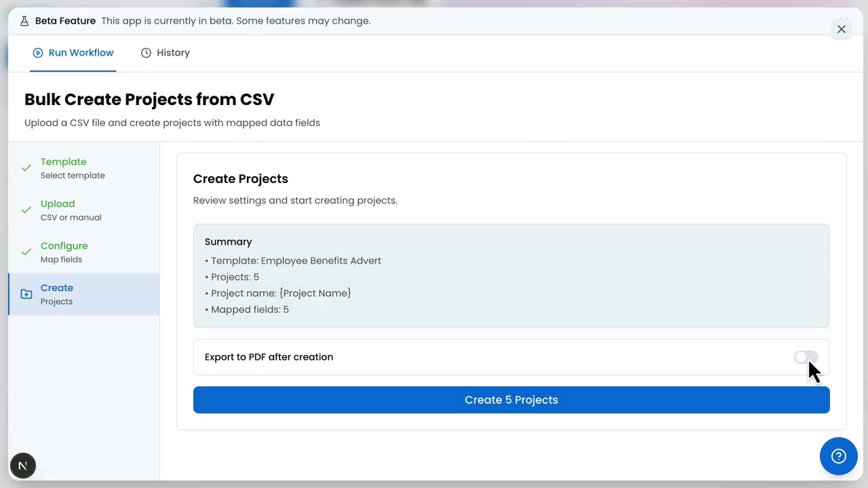Click the play icon beside Run Workflow

[38, 53]
